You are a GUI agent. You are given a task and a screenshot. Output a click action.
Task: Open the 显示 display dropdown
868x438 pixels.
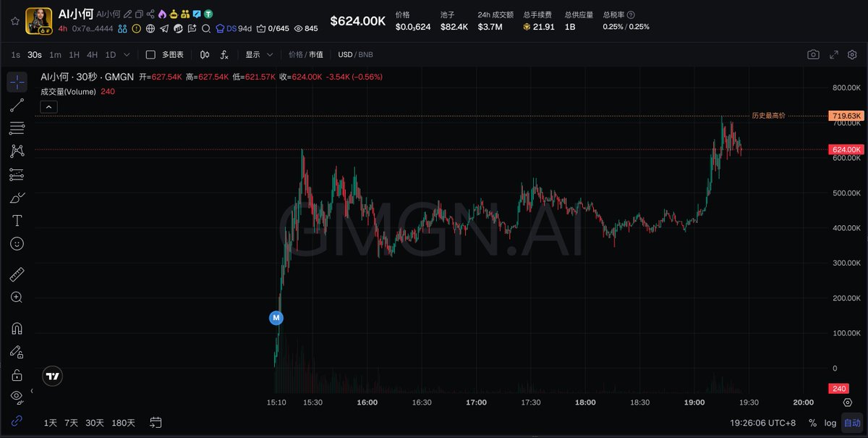pos(259,55)
